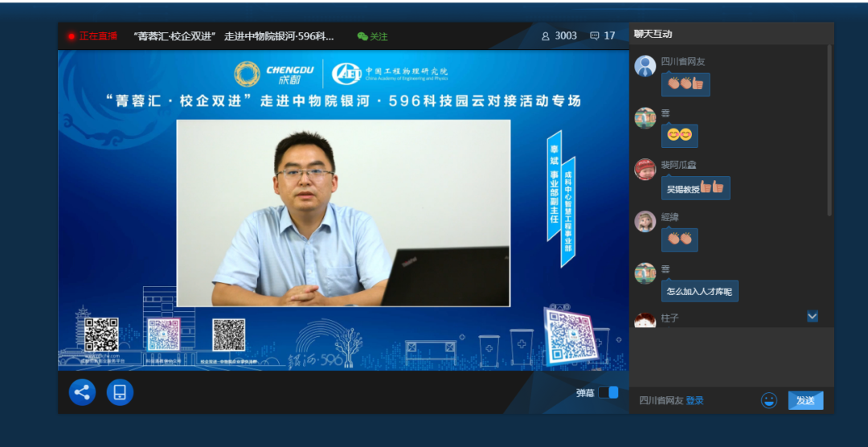Click the 关注 WeChat follow button

[373, 36]
